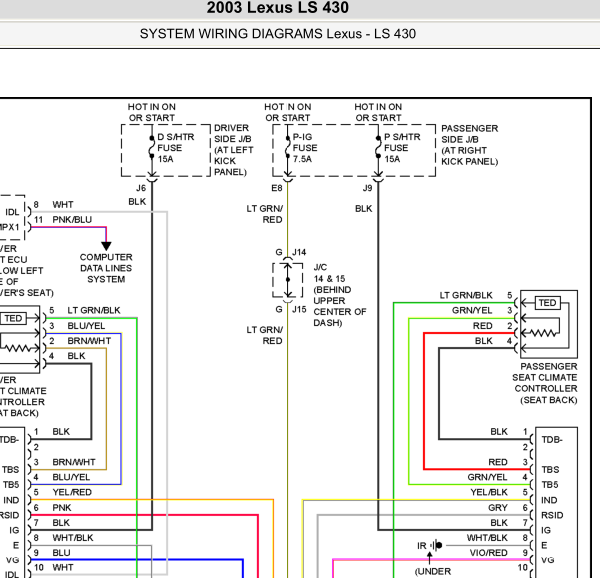
Task: Select the "P-IG FUSE 7.5A" label
Action: (305, 148)
